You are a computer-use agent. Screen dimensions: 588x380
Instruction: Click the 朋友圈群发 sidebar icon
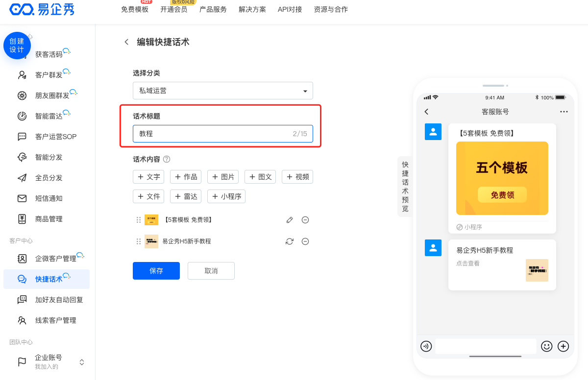click(22, 95)
